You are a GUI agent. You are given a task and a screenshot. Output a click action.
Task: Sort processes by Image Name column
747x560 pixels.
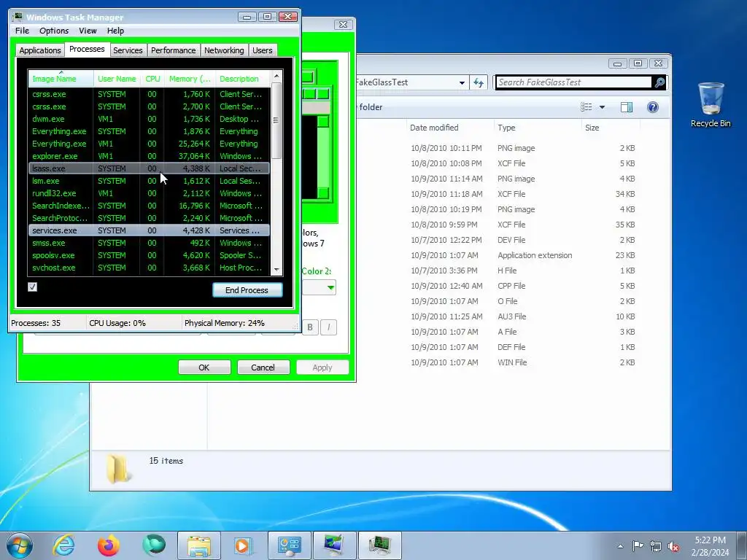point(61,79)
